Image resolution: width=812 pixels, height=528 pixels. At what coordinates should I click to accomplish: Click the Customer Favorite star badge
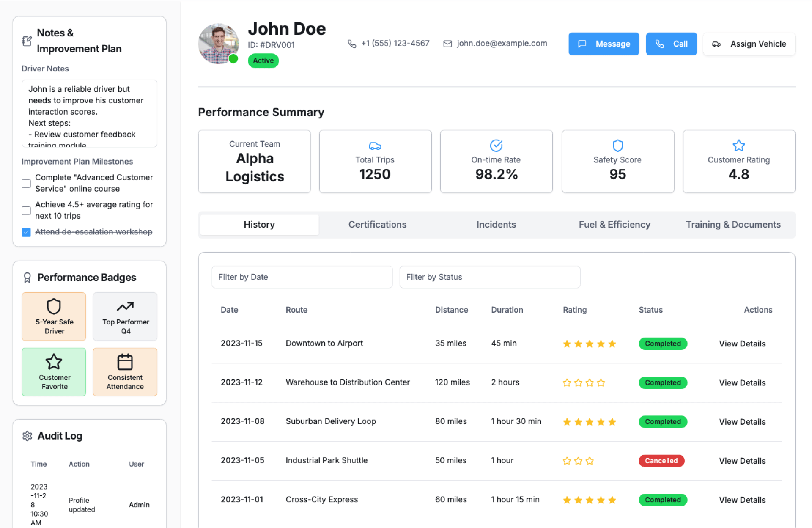pos(54,371)
